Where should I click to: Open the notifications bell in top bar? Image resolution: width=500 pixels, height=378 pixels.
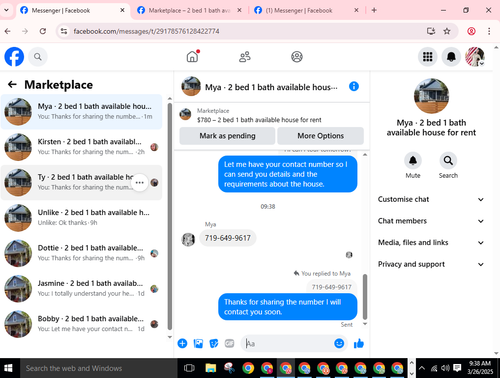tap(451, 57)
